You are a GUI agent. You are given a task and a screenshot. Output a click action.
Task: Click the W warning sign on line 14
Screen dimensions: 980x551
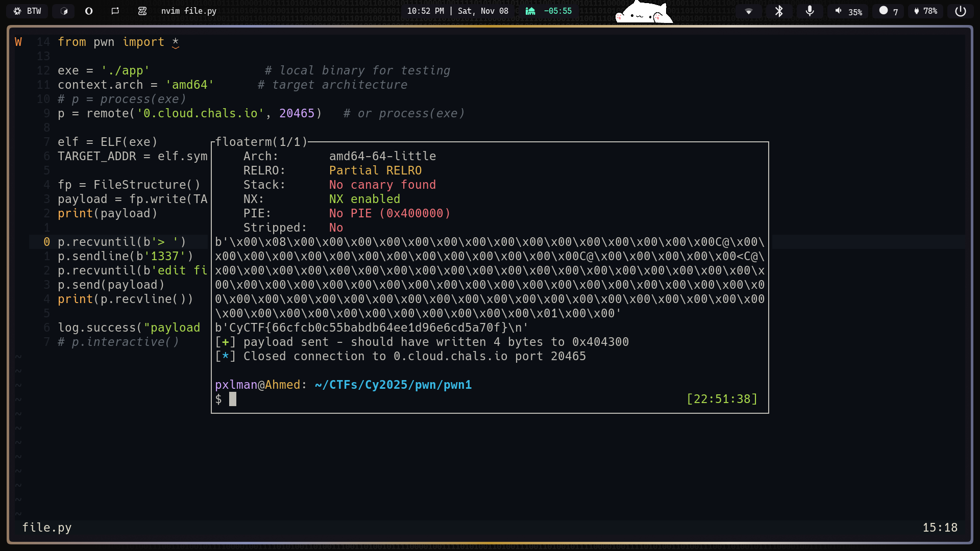18,42
